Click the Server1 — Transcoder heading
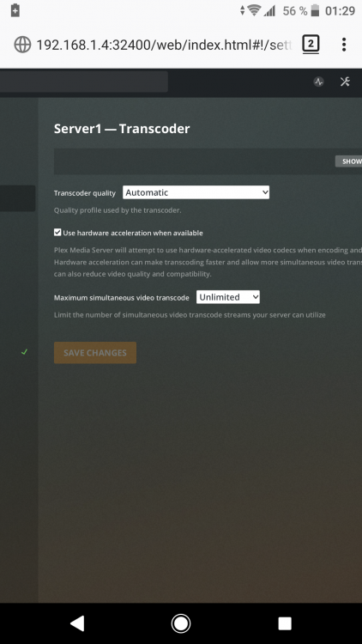Viewport: 362px width, 644px height. (x=122, y=129)
